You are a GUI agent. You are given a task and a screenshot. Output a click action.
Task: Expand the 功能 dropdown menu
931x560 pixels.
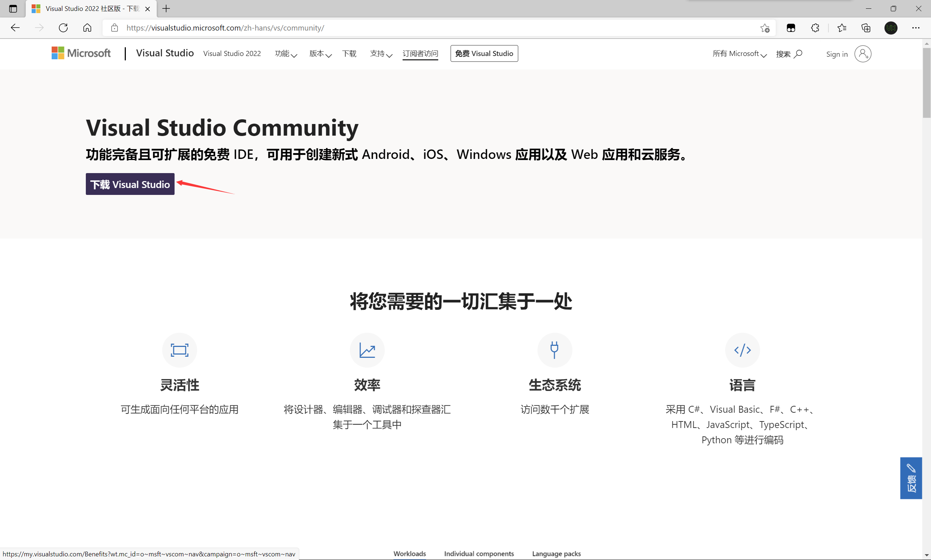[x=286, y=53]
